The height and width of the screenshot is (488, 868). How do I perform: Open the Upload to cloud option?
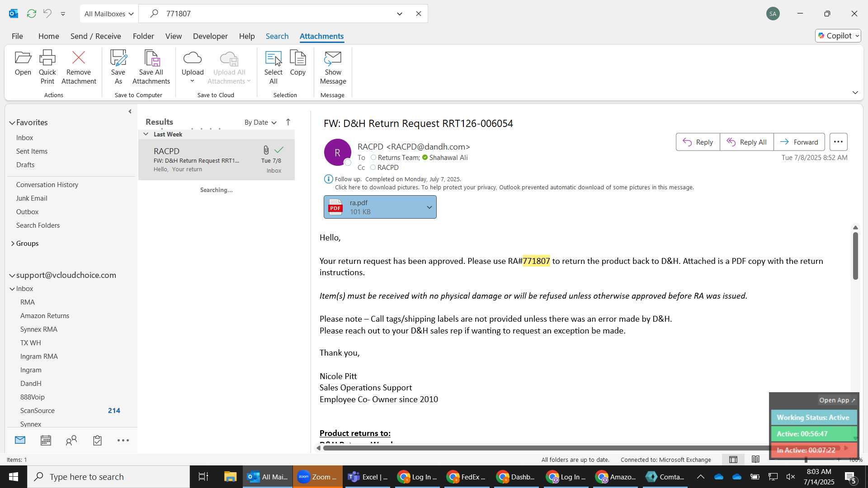click(x=193, y=67)
